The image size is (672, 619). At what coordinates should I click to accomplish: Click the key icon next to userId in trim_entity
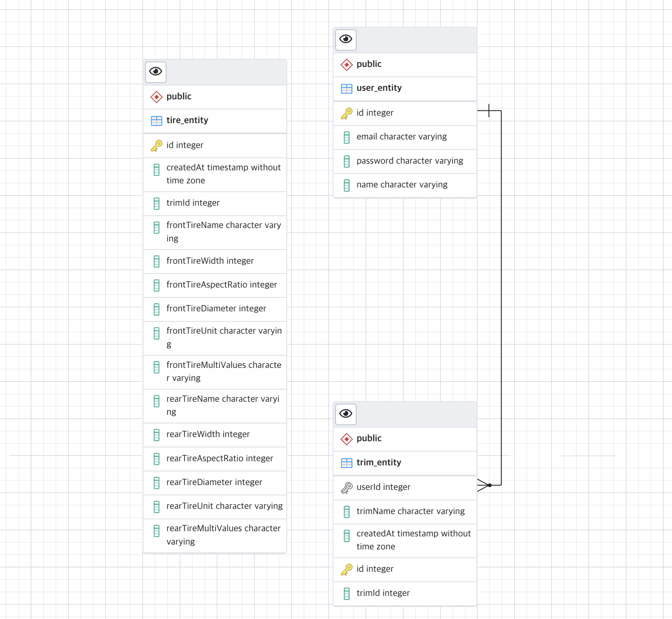click(x=347, y=487)
